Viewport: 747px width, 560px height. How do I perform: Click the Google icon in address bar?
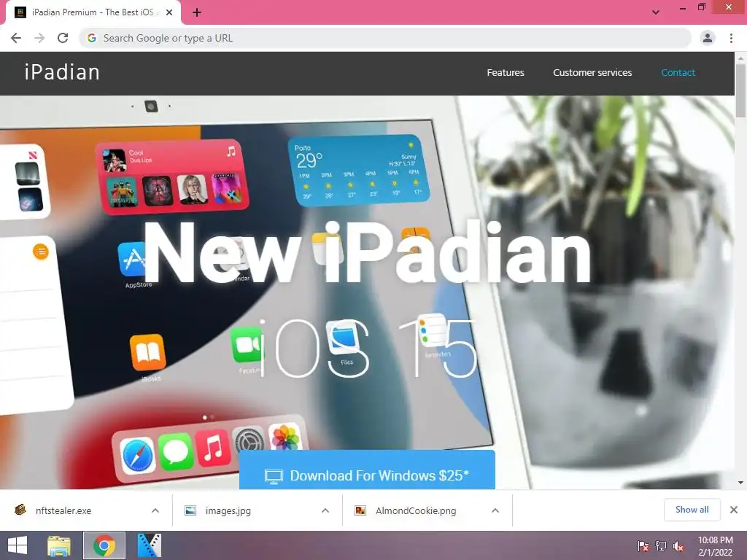point(92,38)
